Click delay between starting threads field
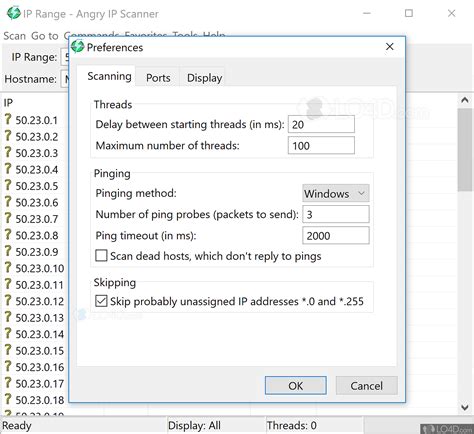 tap(321, 124)
